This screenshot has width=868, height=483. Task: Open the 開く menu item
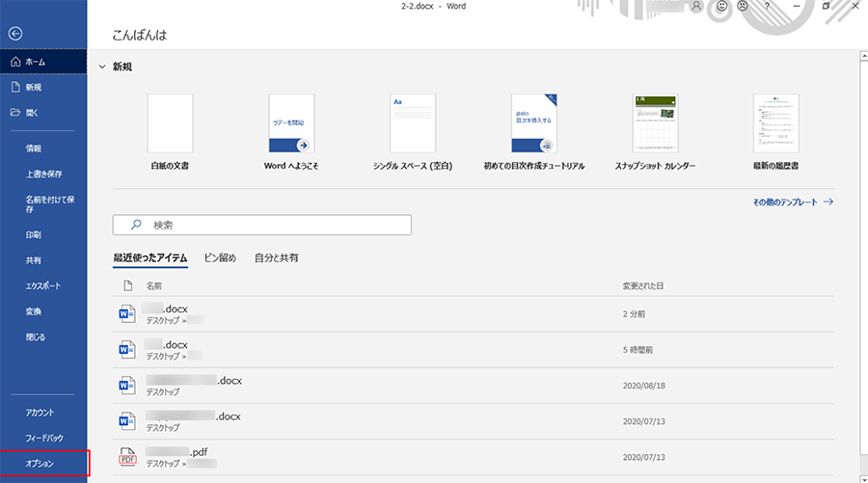point(43,112)
